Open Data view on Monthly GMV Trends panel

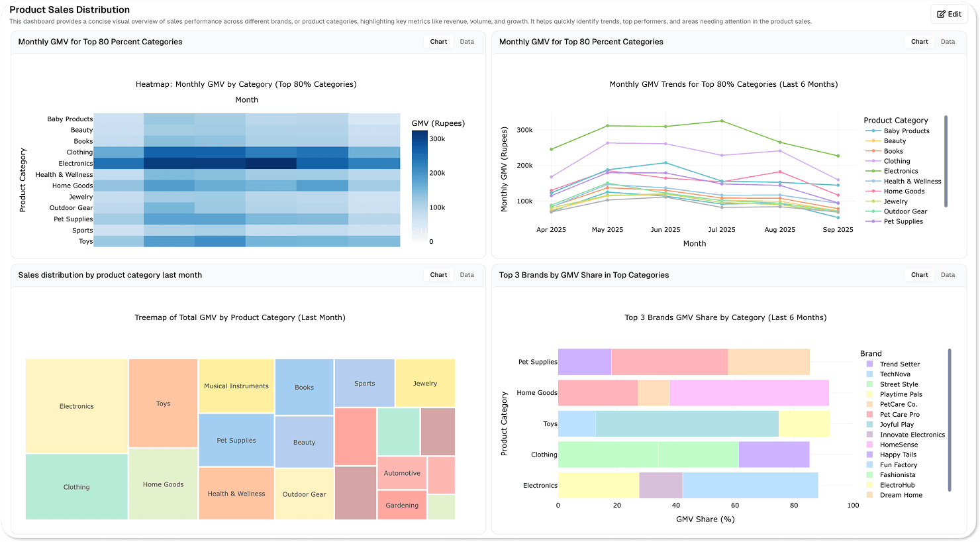[x=948, y=41]
